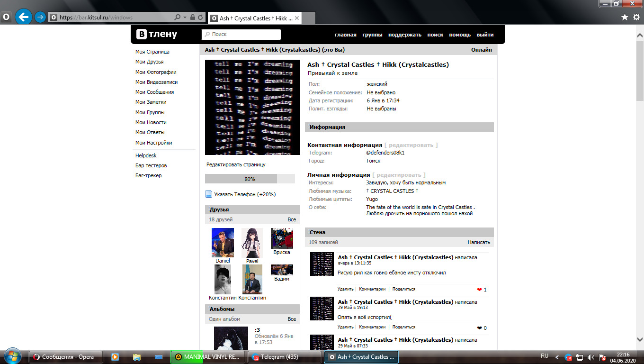Open Мои Видеозаписи in sidebar

(x=156, y=82)
